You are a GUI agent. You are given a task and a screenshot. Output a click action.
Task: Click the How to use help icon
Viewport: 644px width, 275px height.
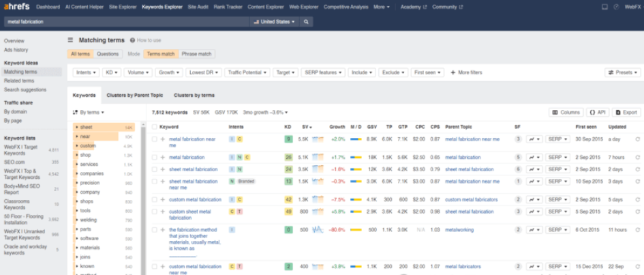pos(132,40)
